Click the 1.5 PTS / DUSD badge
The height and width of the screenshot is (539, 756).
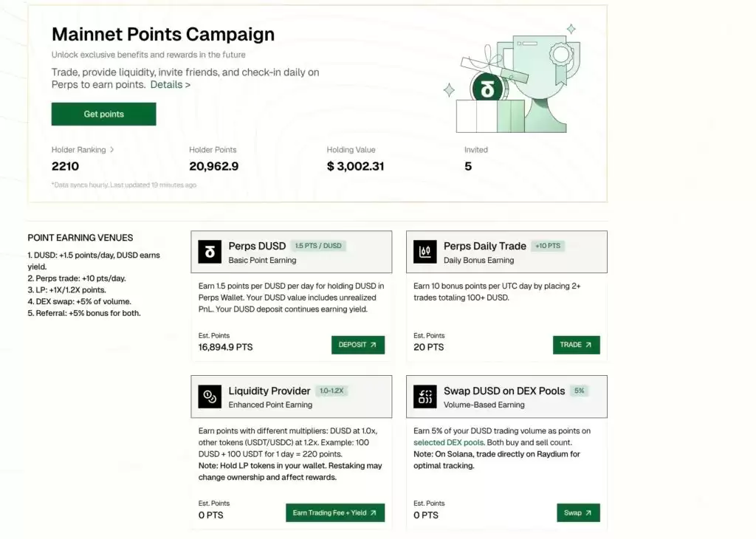point(318,246)
